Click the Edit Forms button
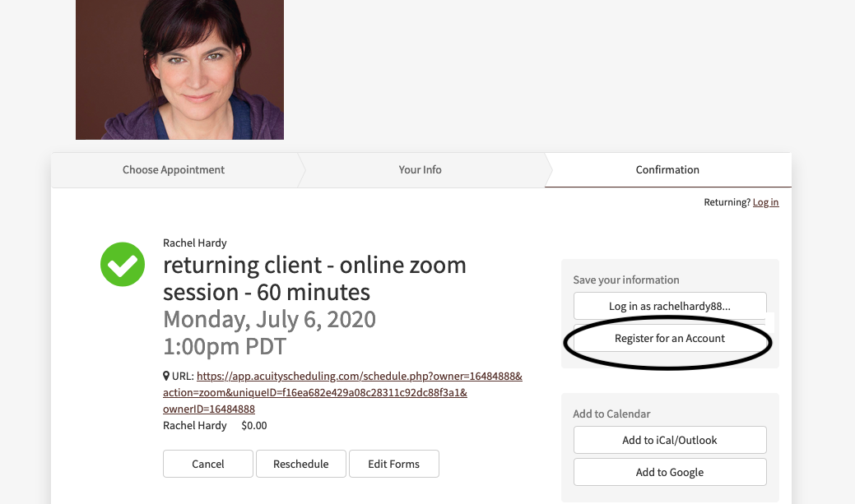 click(393, 464)
